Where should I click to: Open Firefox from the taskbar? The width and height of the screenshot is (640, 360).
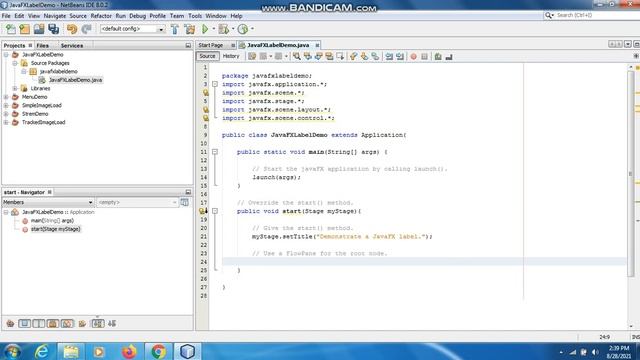tap(129, 351)
